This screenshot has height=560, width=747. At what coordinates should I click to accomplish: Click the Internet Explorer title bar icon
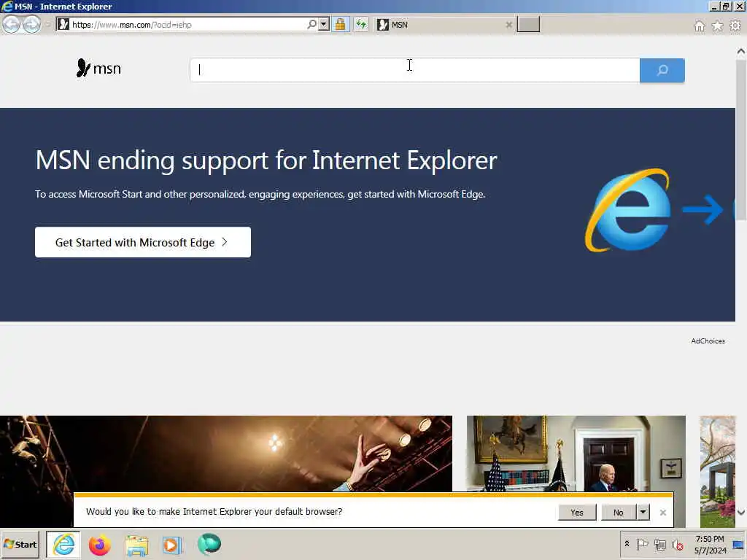(7, 6)
